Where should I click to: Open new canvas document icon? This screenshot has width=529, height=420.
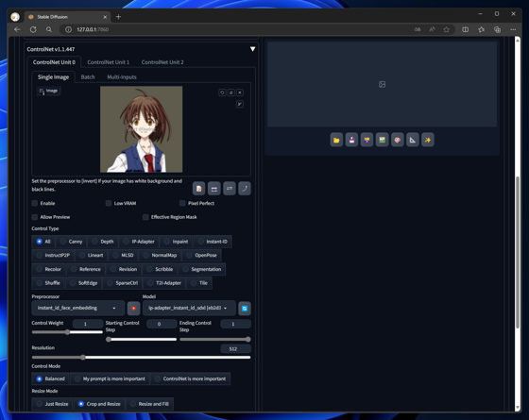[198, 189]
